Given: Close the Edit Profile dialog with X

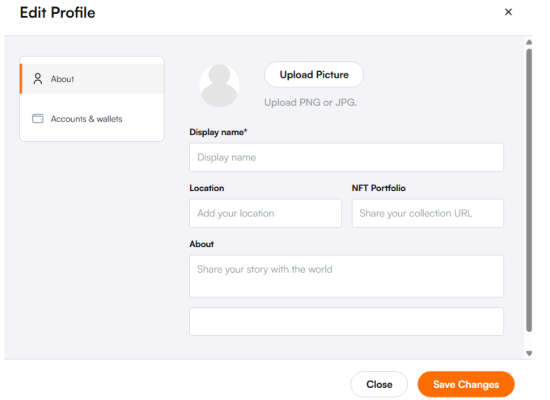Looking at the screenshot, I should click(x=508, y=12).
